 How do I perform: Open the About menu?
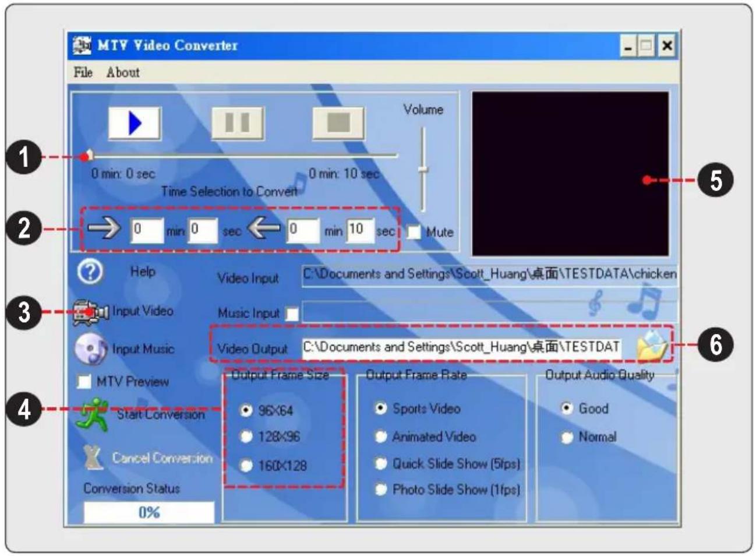pos(123,72)
